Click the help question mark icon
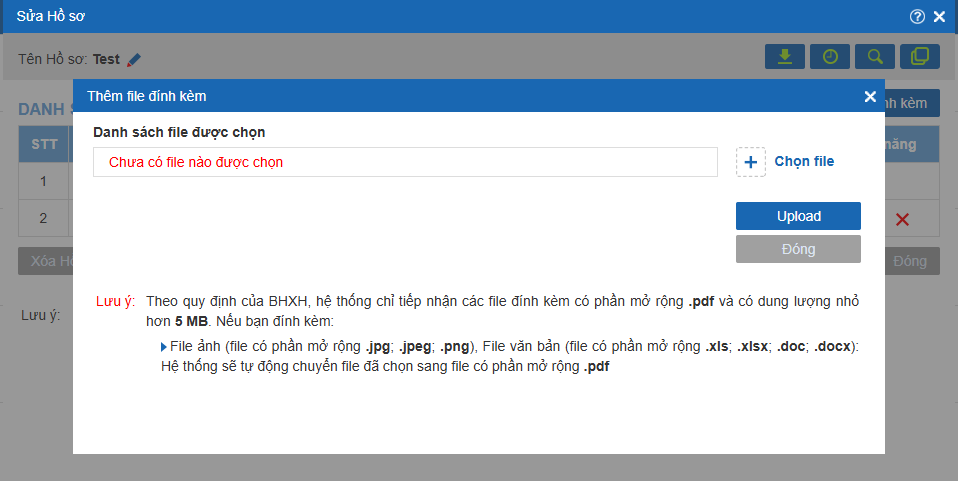Image resolution: width=958 pixels, height=481 pixels. coord(917,17)
